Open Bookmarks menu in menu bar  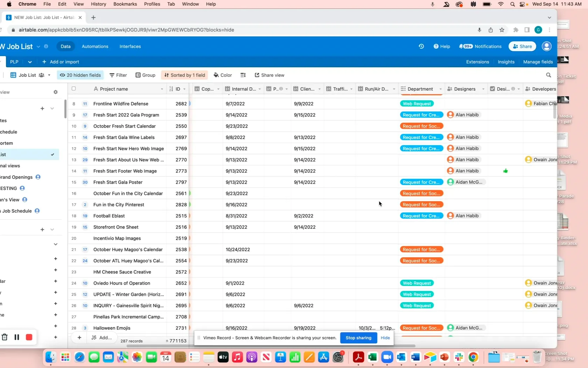click(125, 4)
